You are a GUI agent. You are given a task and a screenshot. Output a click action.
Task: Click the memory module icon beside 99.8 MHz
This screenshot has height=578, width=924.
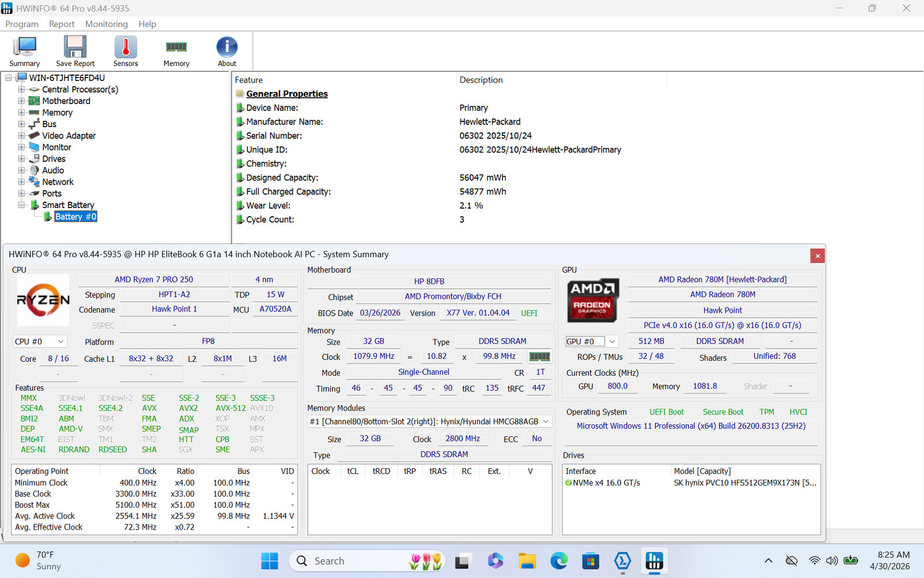[x=539, y=357]
